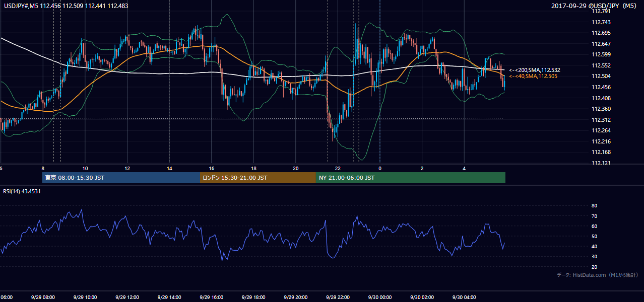This screenshot has height=302, width=644.
Task: Click the 9/29 20:00 time axis label
Action: [295, 297]
